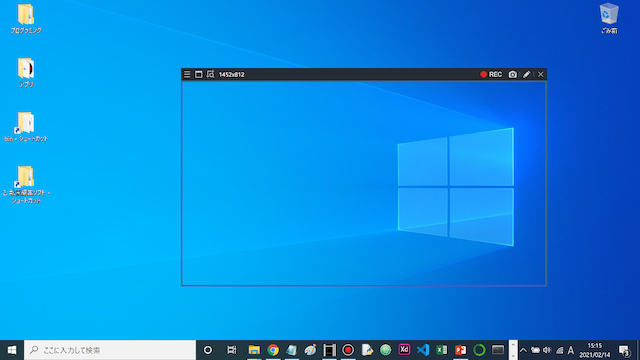The height and width of the screenshot is (360, 640).
Task: Launch Excel from taskbar
Action: pyautogui.click(x=442, y=350)
